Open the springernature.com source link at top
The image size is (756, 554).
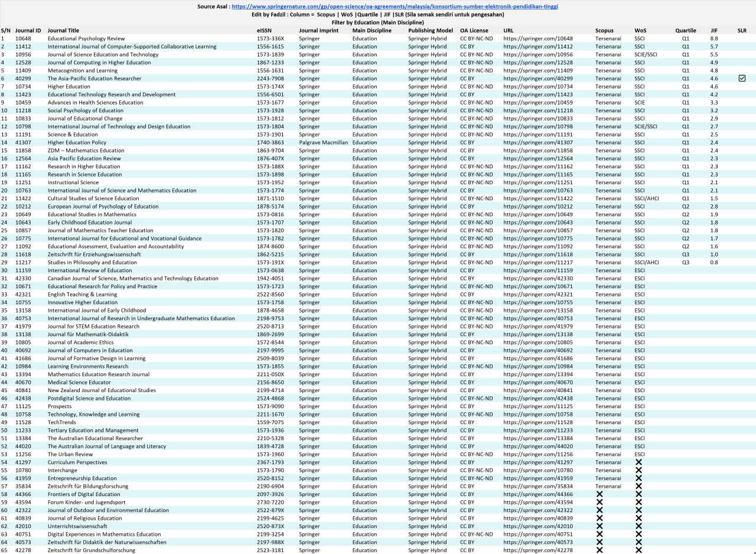coord(395,6)
